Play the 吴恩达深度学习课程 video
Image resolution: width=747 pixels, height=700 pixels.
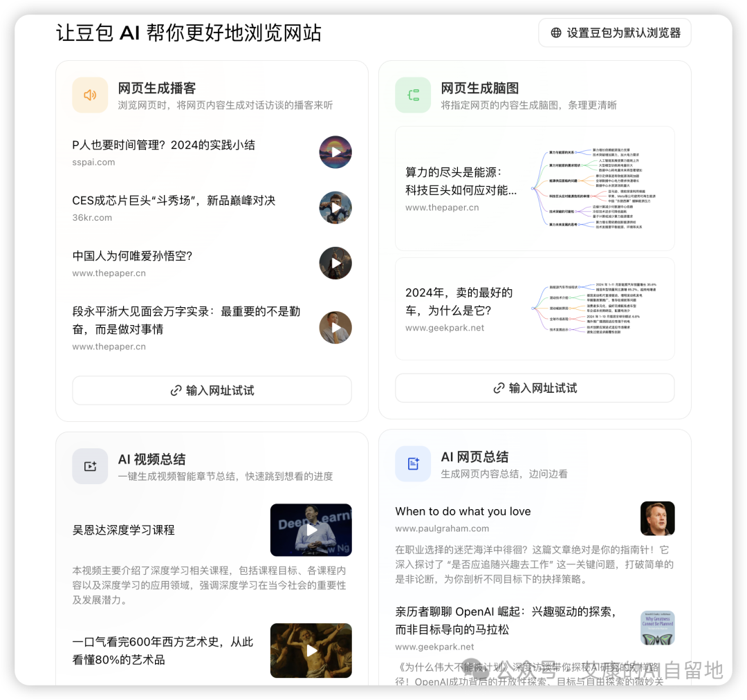311,530
